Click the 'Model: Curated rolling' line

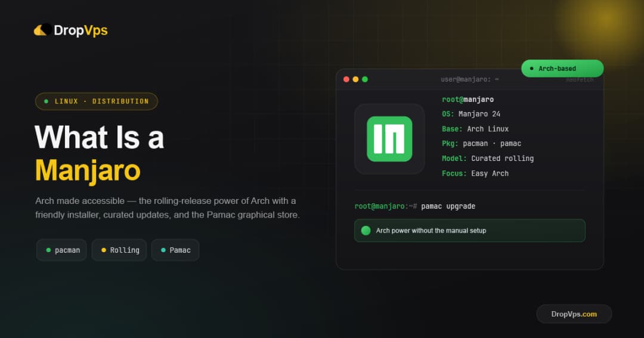coord(488,159)
